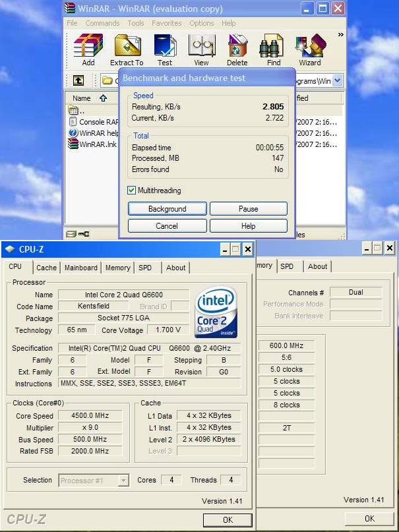Image resolution: width=399 pixels, height=532 pixels.
Task: Click the Channels # Dual value
Action: (356, 292)
